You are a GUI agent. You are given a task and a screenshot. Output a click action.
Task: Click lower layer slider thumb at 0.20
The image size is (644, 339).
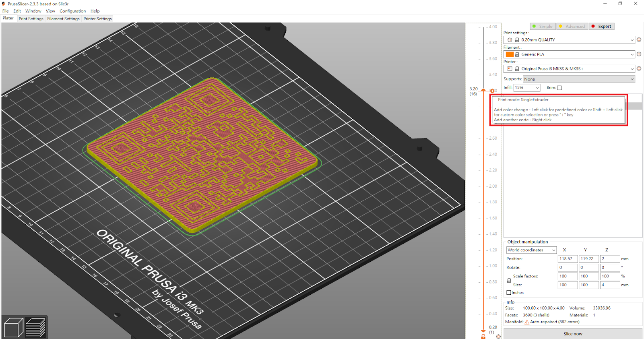pos(483,331)
